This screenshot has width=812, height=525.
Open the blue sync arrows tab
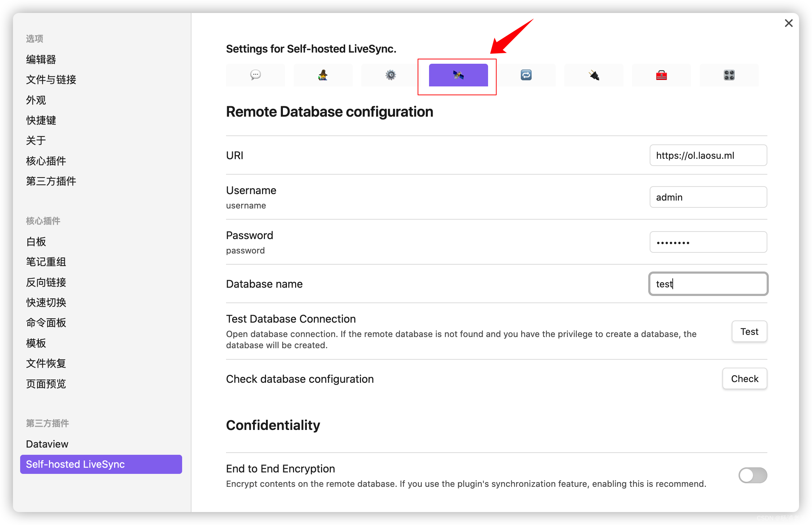coord(526,75)
